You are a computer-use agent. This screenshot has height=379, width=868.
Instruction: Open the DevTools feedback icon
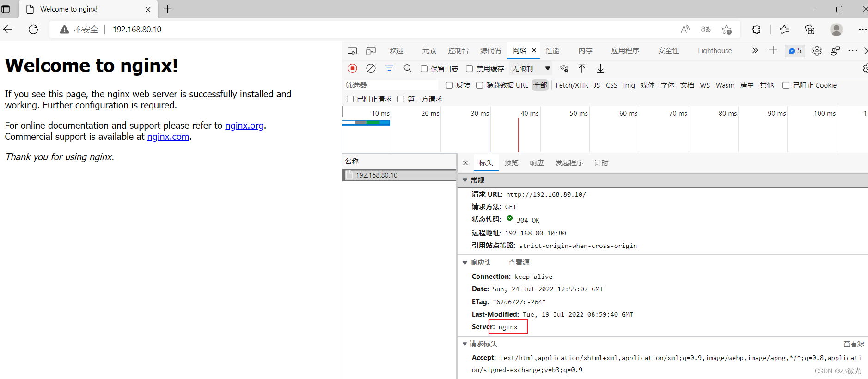(835, 51)
